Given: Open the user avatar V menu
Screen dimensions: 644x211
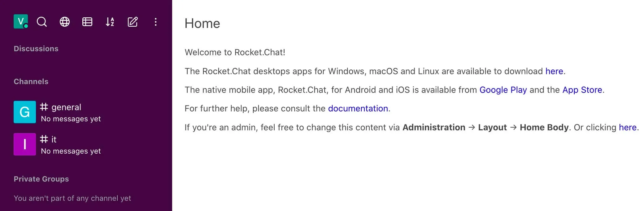Looking at the screenshot, I should (x=21, y=21).
